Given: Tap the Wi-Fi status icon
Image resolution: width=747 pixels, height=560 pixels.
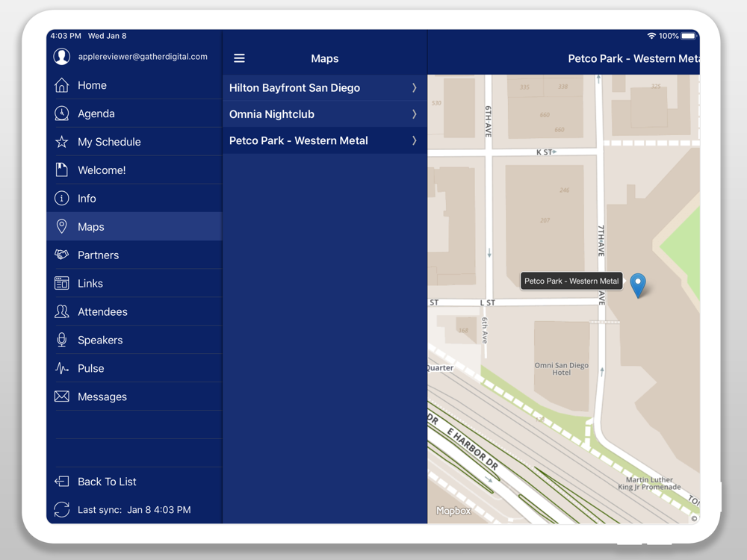Looking at the screenshot, I should pos(651,36).
